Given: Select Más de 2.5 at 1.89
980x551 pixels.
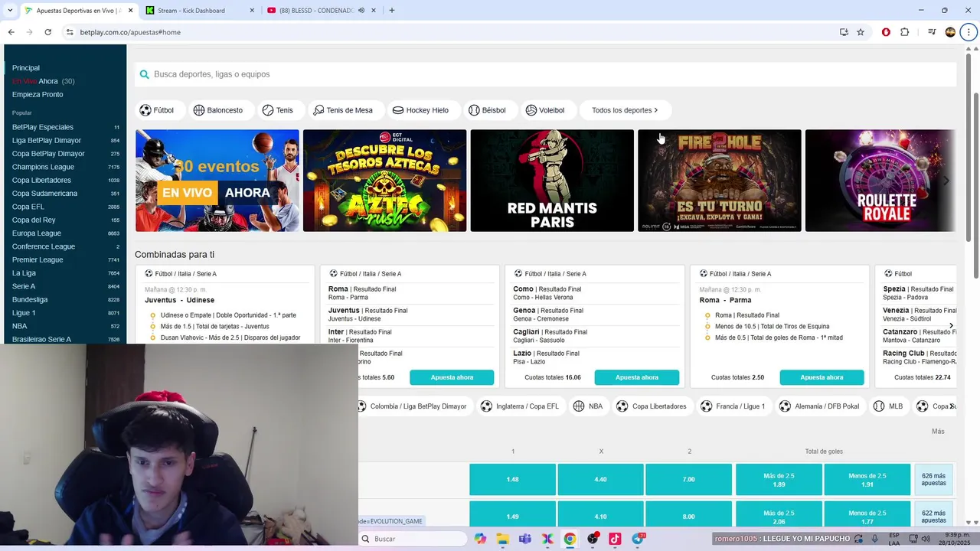Looking at the screenshot, I should point(779,479).
